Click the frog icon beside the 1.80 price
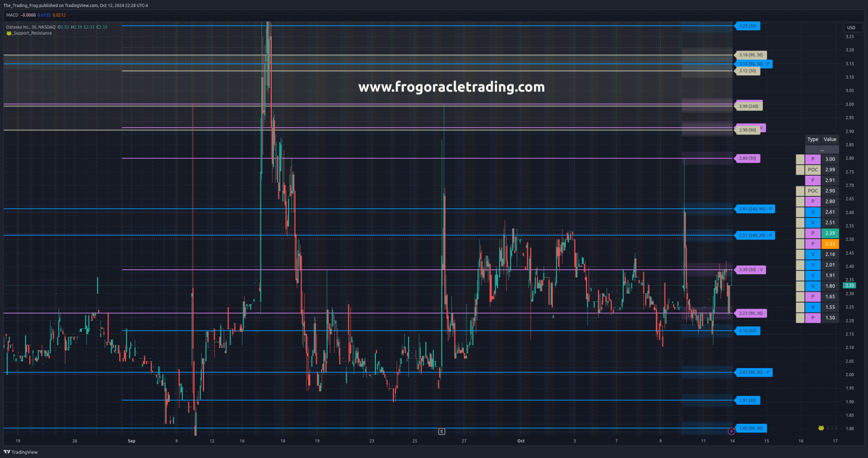868x458 pixels. [821, 428]
